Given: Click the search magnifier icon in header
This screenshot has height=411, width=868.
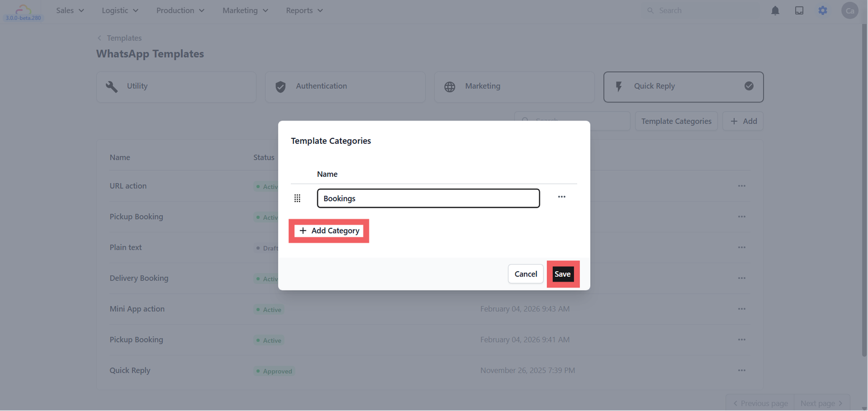Looking at the screenshot, I should (x=650, y=10).
